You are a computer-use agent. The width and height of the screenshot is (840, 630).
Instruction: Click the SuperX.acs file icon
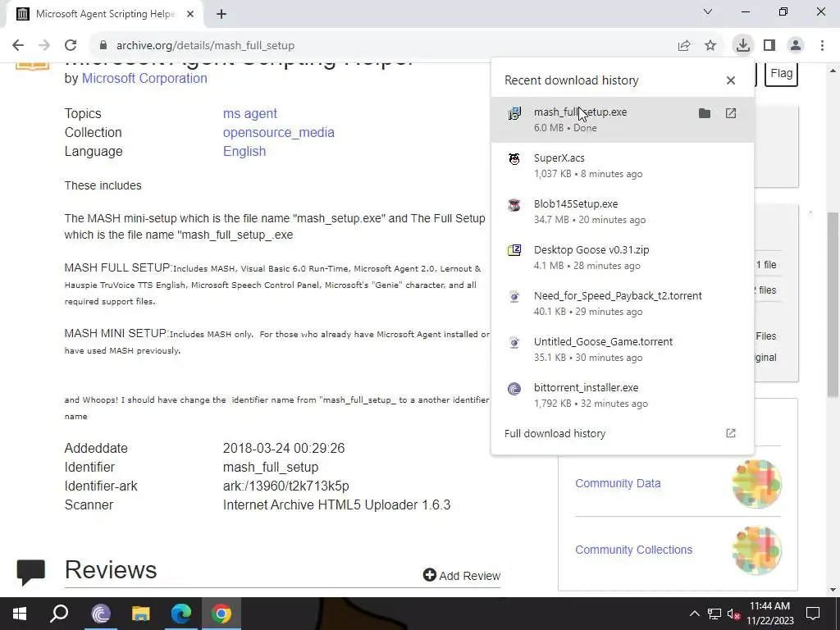[514, 159]
